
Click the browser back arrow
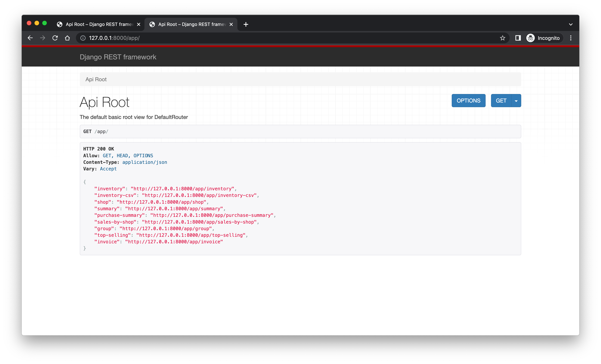tap(30, 38)
